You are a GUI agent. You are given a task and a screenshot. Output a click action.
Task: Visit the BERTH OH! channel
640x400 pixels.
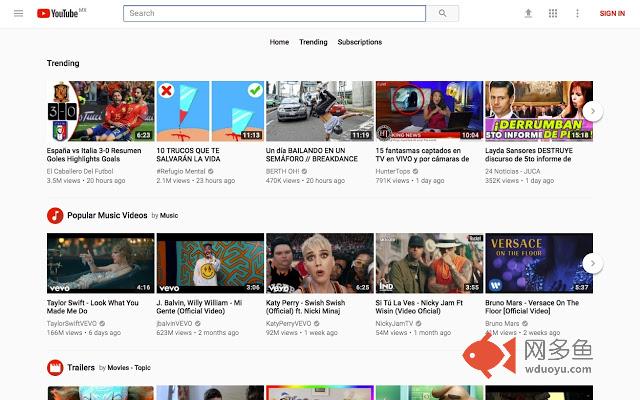pos(282,171)
